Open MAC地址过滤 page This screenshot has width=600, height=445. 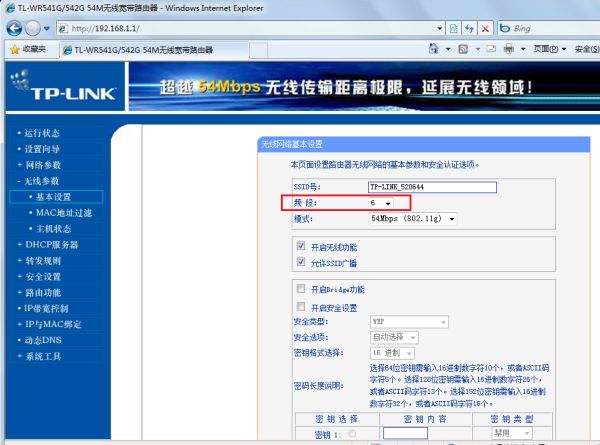point(64,213)
